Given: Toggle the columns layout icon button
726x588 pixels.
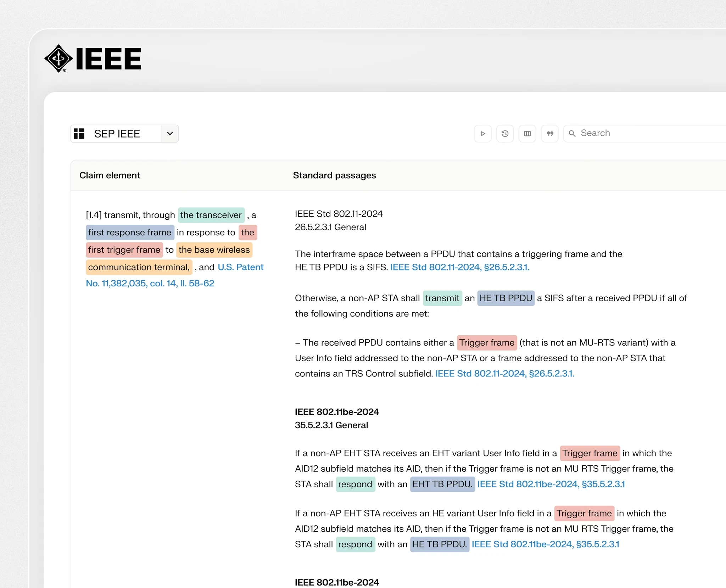Looking at the screenshot, I should [527, 134].
